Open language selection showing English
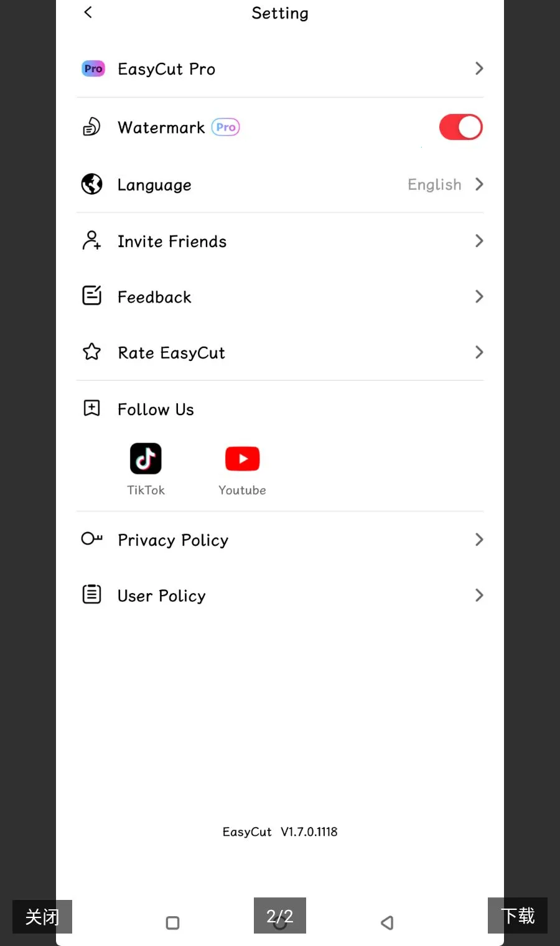Screen dimensions: 560x946 click(x=446, y=184)
